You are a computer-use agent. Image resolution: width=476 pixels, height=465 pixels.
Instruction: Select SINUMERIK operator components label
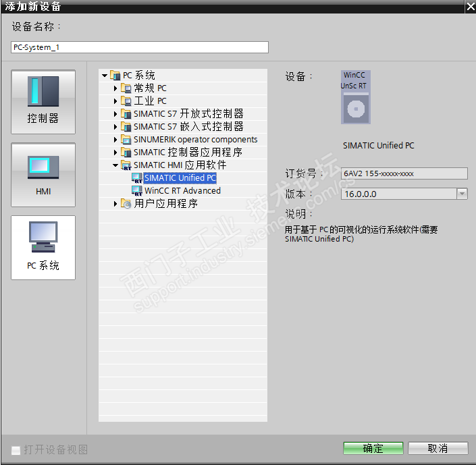196,139
